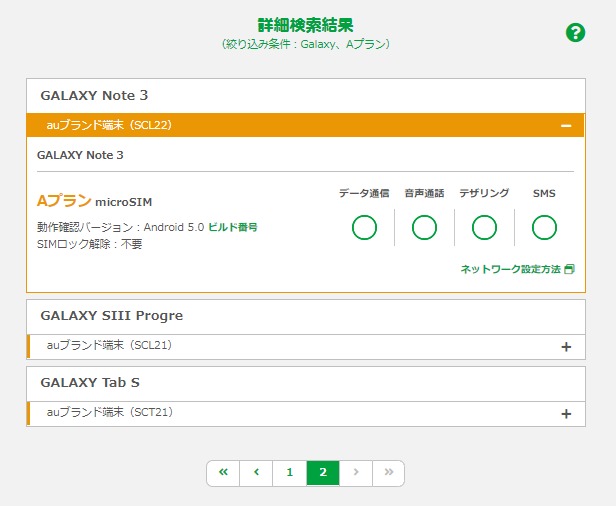Open the ネットワーク設定方法 link
This screenshot has width=616, height=506.
coord(517,270)
